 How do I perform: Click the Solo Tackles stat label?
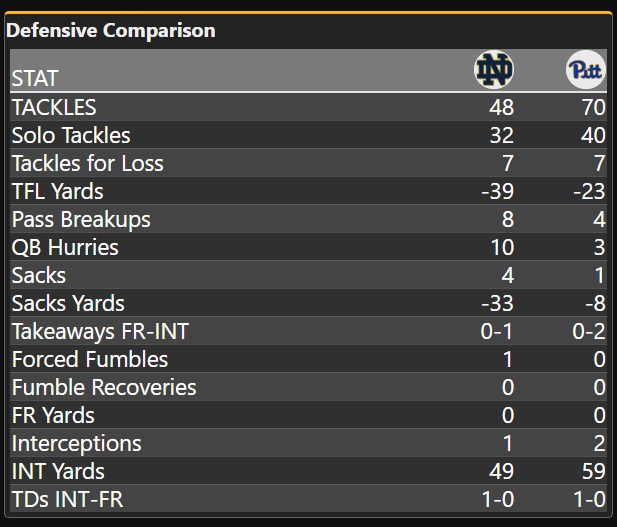click(71, 135)
